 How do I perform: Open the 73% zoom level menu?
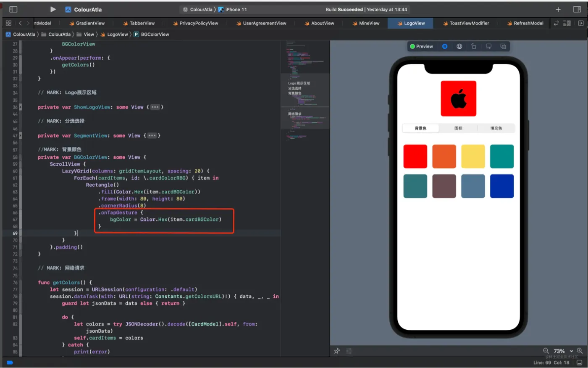[563, 351]
